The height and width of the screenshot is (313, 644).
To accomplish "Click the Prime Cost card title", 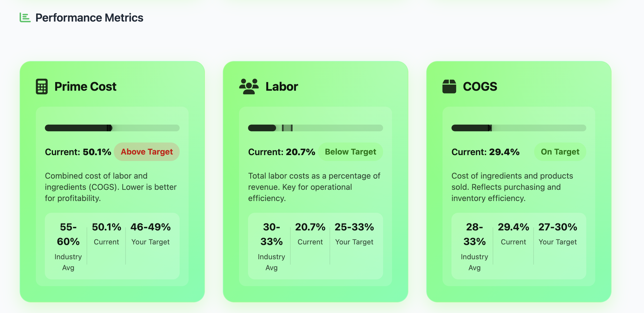I will [x=85, y=87].
